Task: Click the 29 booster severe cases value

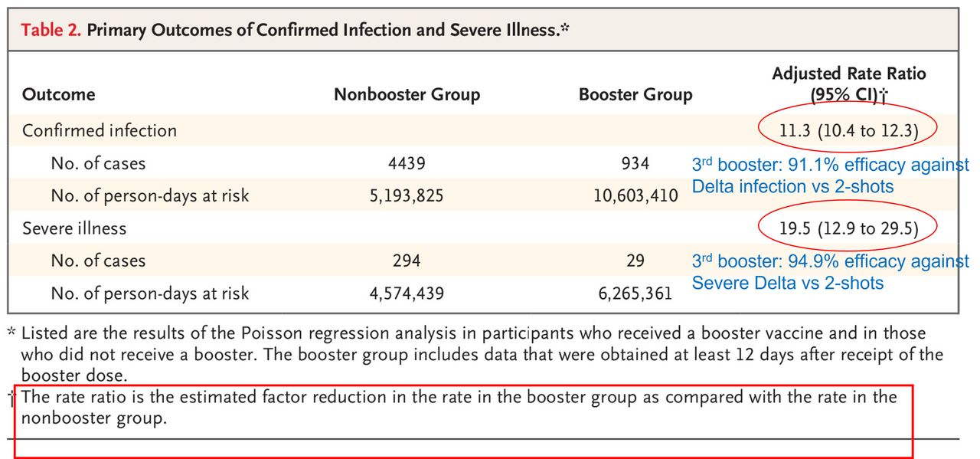Action: [635, 261]
